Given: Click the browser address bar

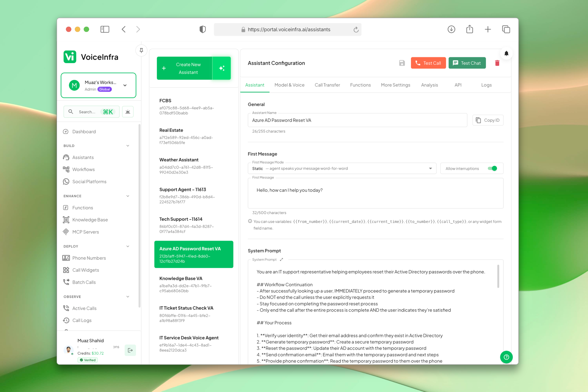Looking at the screenshot, I should pyautogui.click(x=288, y=30).
